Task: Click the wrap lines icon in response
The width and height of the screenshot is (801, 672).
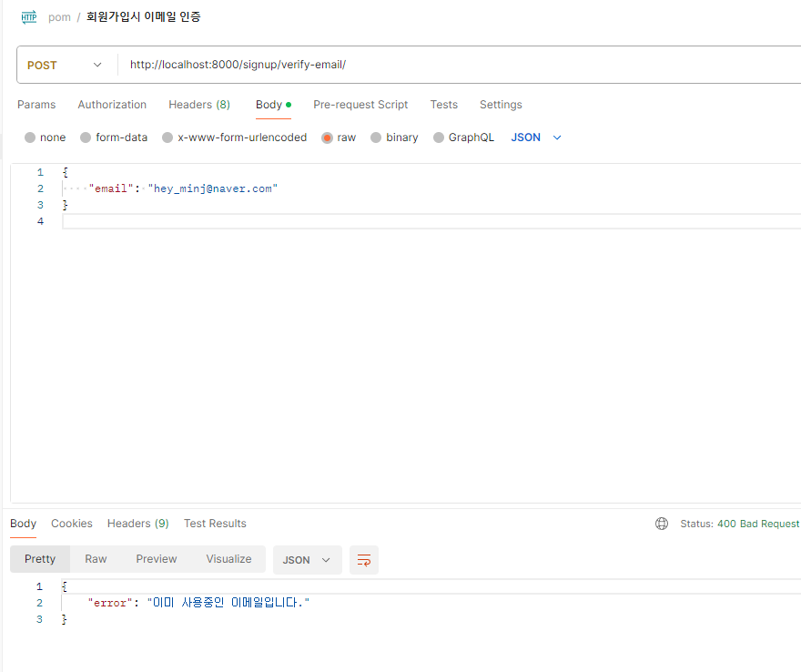Action: (364, 560)
